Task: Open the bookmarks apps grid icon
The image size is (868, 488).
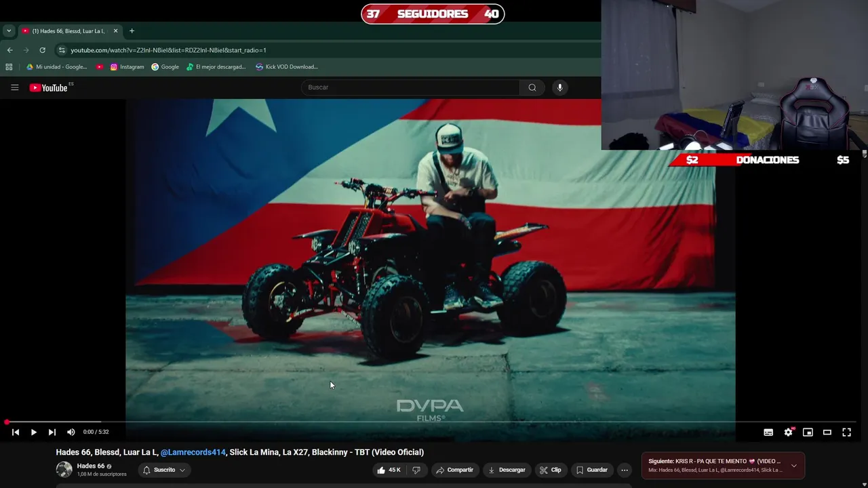Action: click(9, 67)
